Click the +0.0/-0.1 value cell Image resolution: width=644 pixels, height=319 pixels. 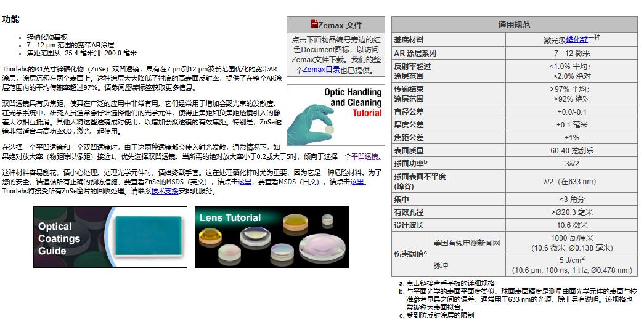(x=572, y=111)
